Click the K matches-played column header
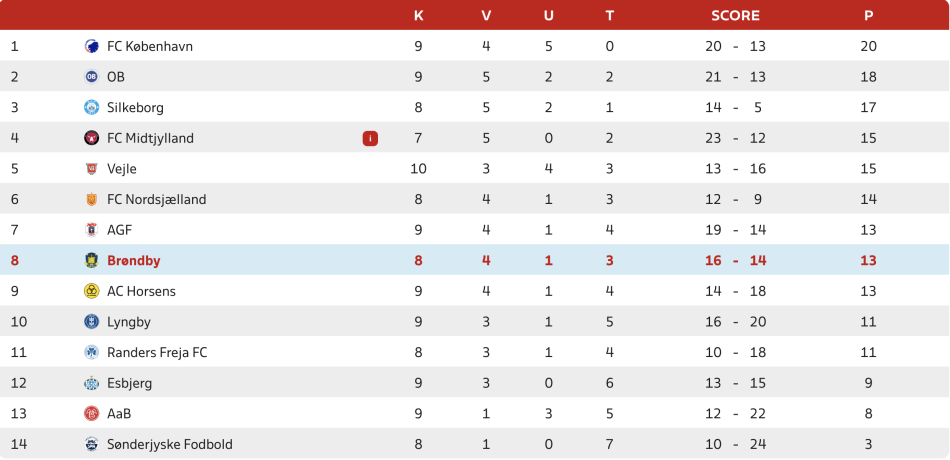950x460 pixels. (418, 15)
